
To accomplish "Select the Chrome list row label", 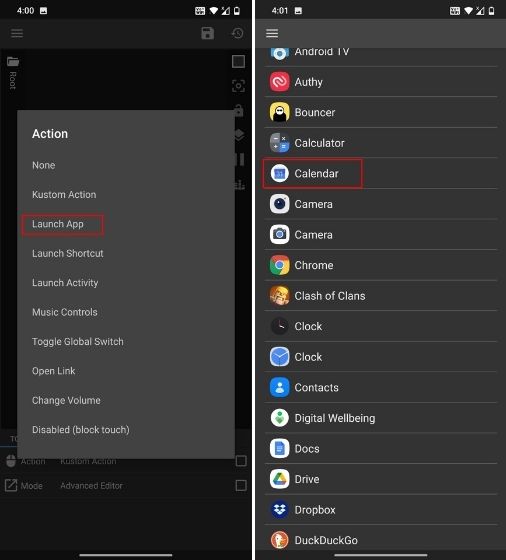I will tap(314, 265).
